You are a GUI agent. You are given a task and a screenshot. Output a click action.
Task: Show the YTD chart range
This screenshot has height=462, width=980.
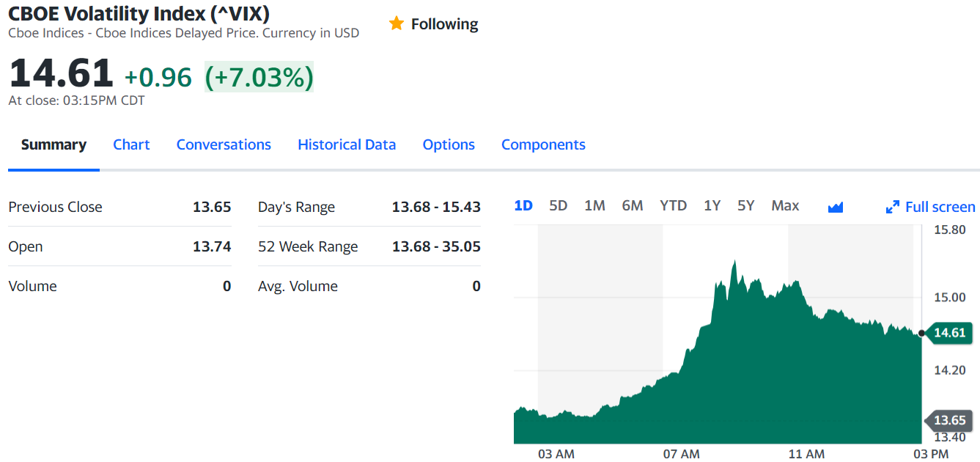pos(673,205)
